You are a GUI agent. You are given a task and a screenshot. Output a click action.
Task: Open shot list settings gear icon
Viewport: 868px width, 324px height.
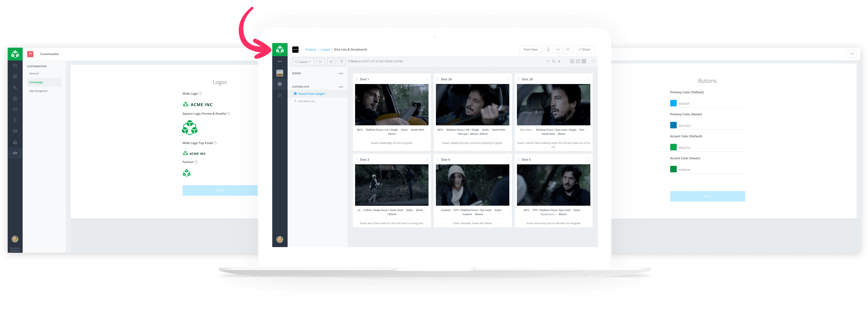pyautogui.click(x=331, y=62)
